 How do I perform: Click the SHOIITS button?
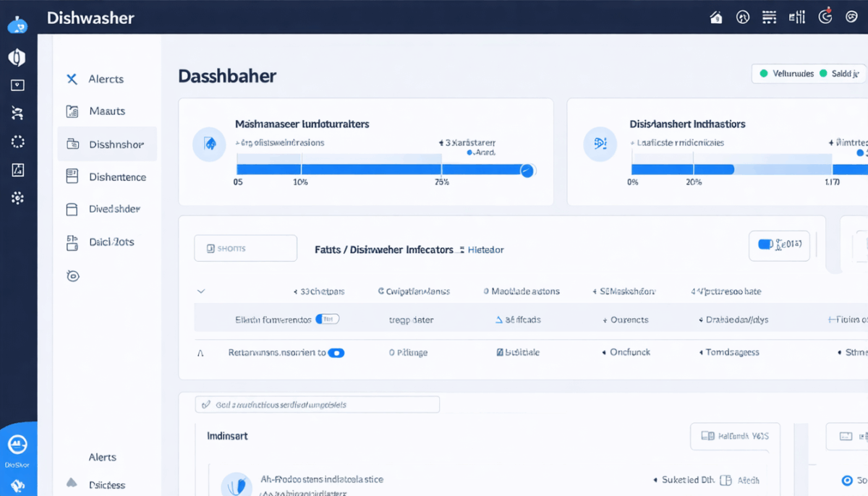[x=246, y=248]
